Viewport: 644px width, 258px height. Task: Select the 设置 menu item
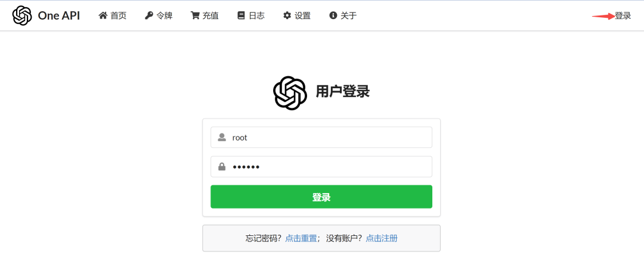click(x=297, y=15)
